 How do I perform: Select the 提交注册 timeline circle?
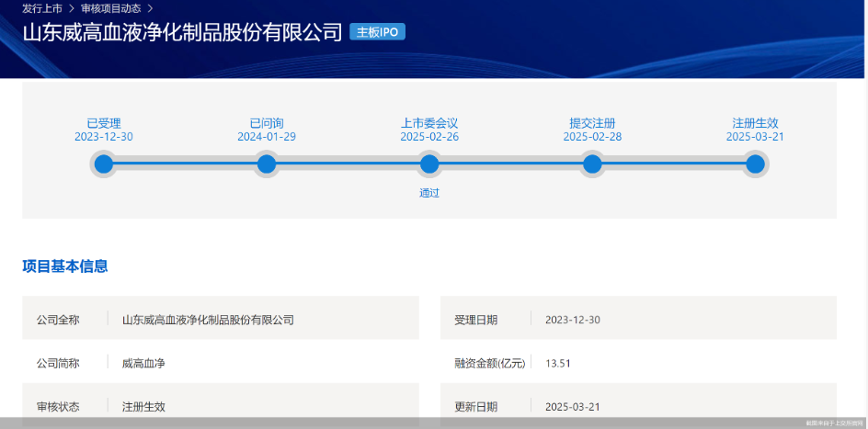coord(592,164)
